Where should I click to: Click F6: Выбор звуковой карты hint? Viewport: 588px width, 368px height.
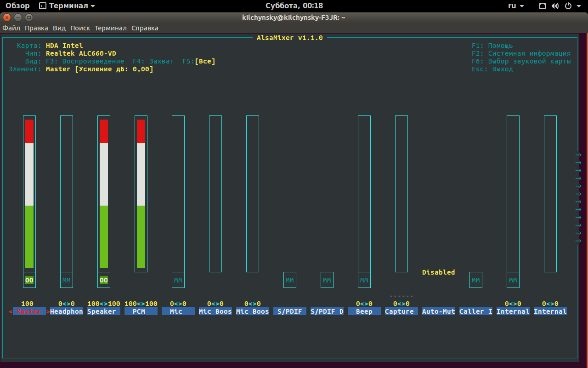(x=521, y=61)
